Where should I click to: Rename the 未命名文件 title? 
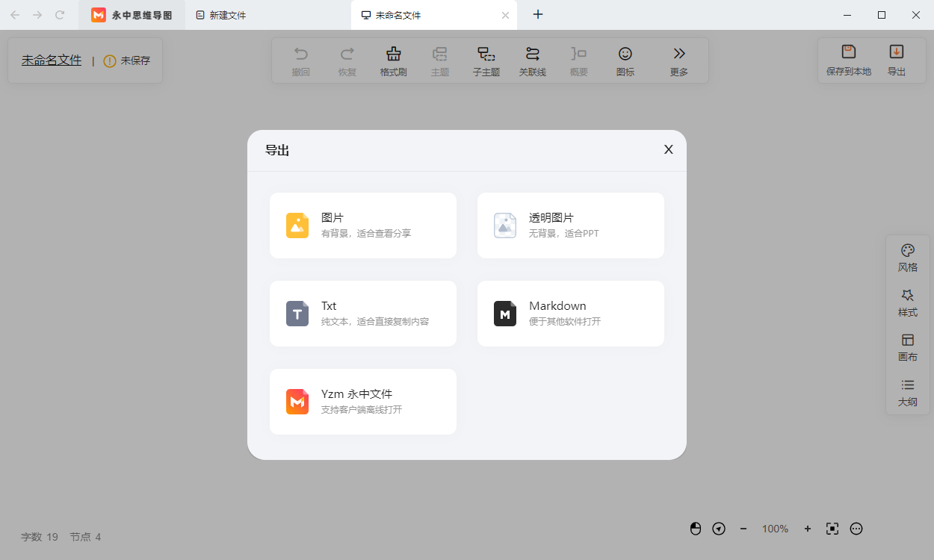52,60
